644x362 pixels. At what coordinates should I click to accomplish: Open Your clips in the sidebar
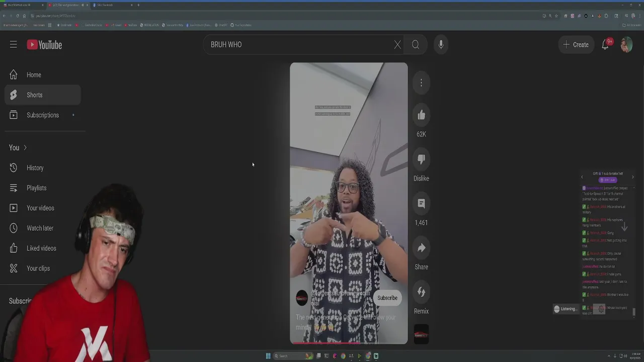[43, 268]
